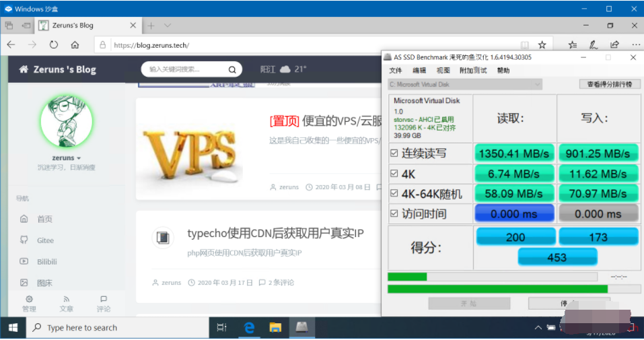Click the typecho article document icon

[163, 237]
